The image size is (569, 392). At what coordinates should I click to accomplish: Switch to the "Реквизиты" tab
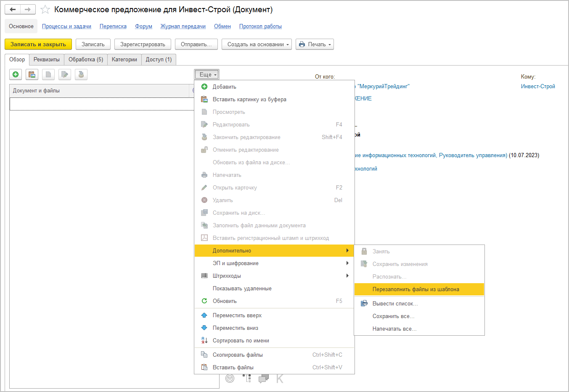pos(47,60)
